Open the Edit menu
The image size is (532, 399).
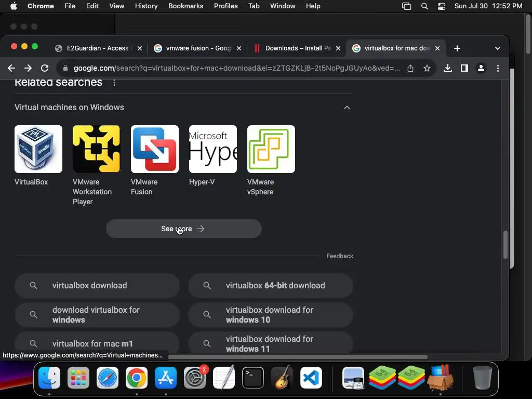click(92, 6)
